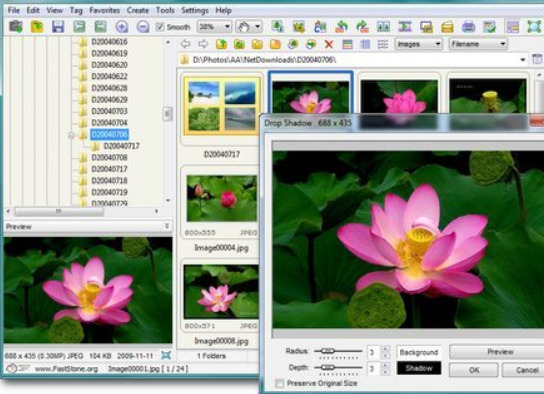Click OK in the Drop Shadow dialog

pos(474,370)
